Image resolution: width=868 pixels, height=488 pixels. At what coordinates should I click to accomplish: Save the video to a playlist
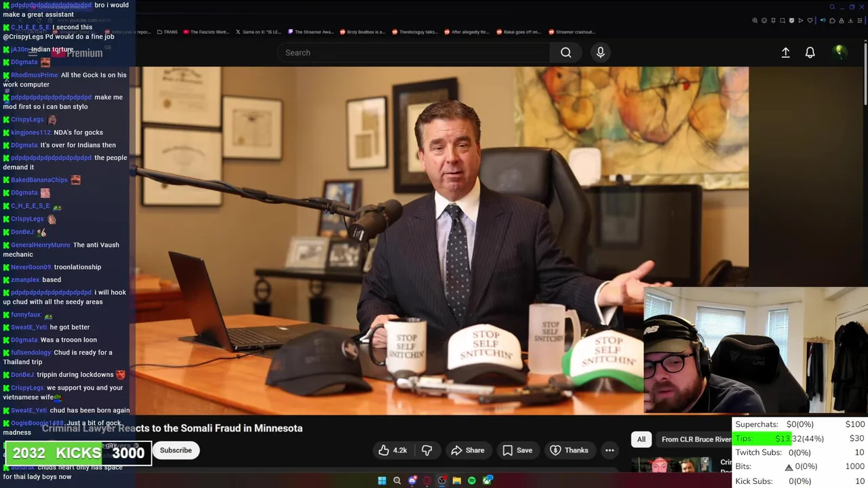[x=517, y=450]
